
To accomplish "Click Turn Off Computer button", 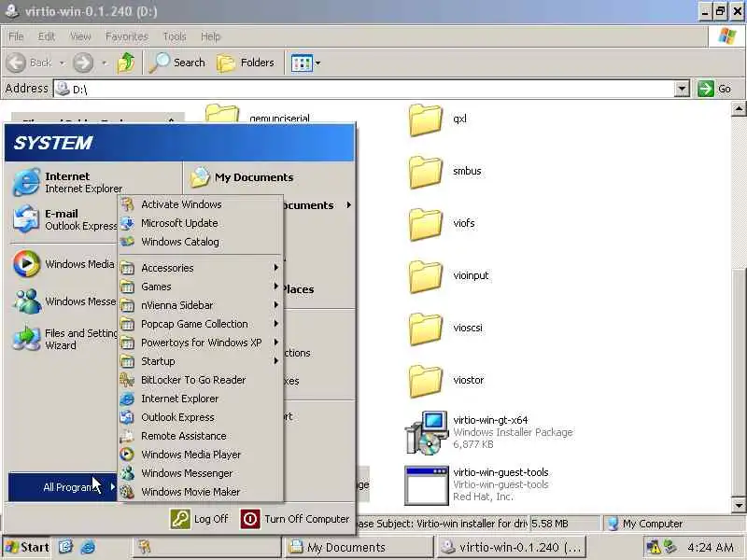I will click(x=295, y=519).
